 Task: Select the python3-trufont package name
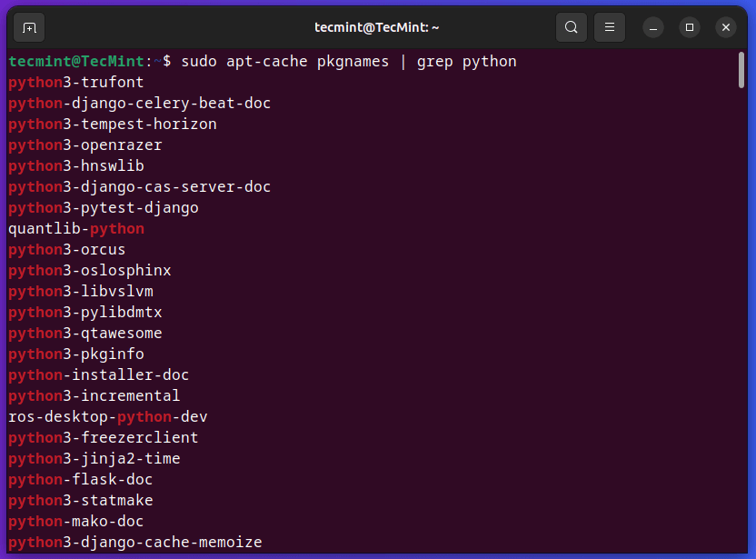[75, 82]
